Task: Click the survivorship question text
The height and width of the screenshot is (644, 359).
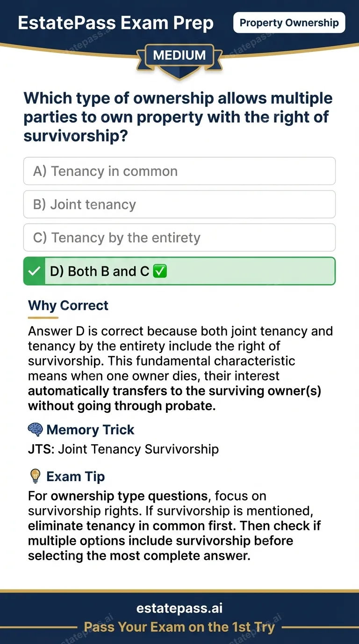Action: [178, 117]
